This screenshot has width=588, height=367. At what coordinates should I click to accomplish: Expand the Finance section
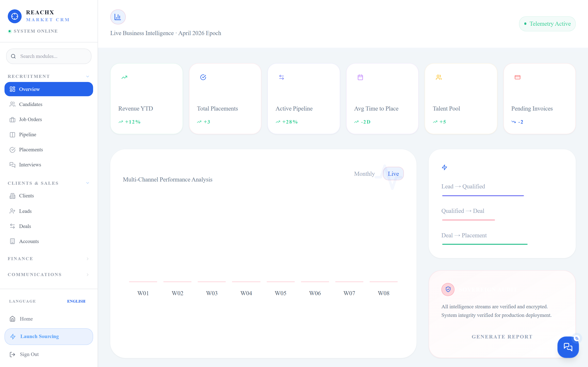(x=49, y=259)
